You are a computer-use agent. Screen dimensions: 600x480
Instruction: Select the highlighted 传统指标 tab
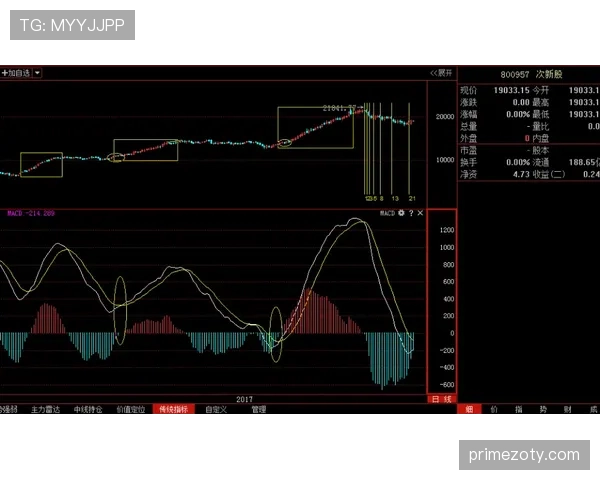click(x=174, y=409)
